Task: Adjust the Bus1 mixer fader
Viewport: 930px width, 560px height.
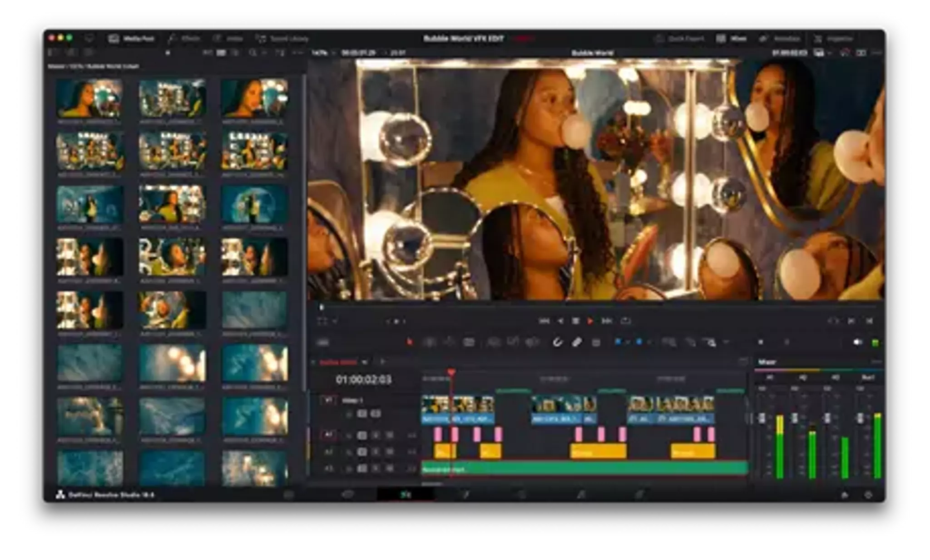Action: [x=860, y=418]
